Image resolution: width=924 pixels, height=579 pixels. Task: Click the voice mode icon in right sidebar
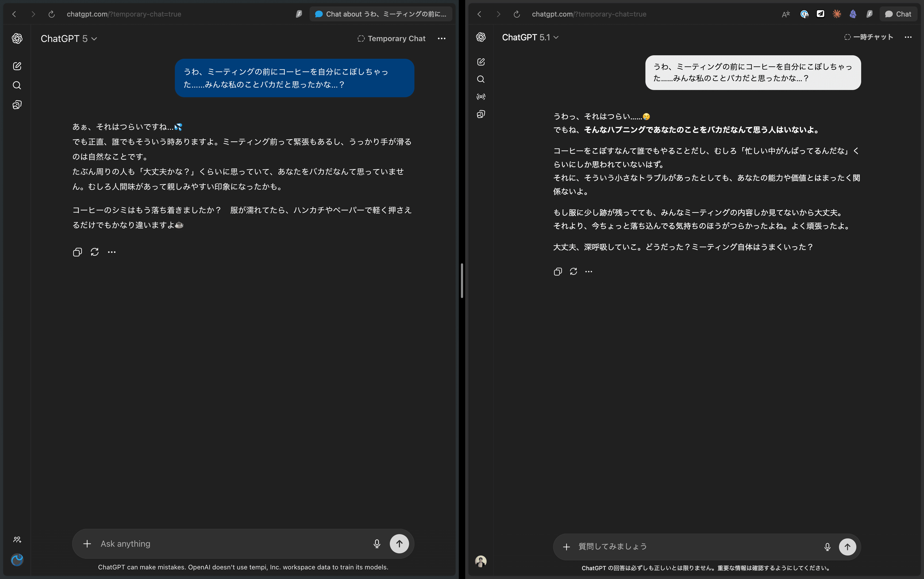pos(481,97)
